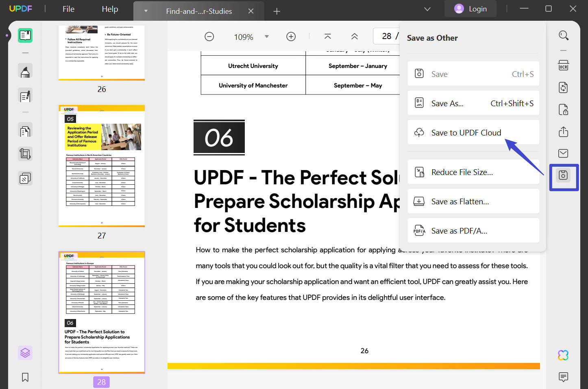Open the File menu
Viewport: 588px width, 389px height.
(x=68, y=9)
